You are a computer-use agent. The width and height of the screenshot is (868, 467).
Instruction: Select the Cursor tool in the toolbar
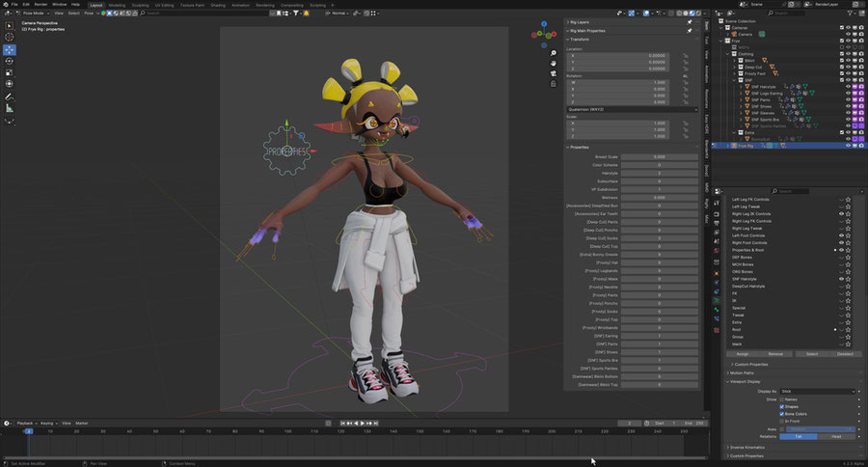pos(10,38)
